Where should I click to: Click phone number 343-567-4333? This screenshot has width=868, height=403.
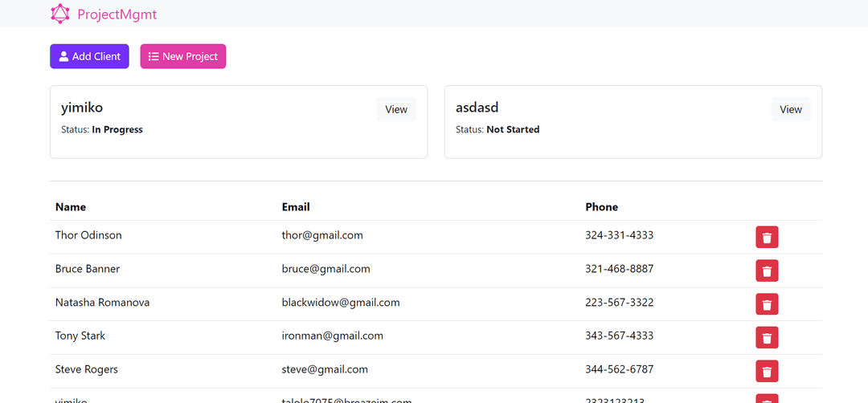[x=619, y=336]
